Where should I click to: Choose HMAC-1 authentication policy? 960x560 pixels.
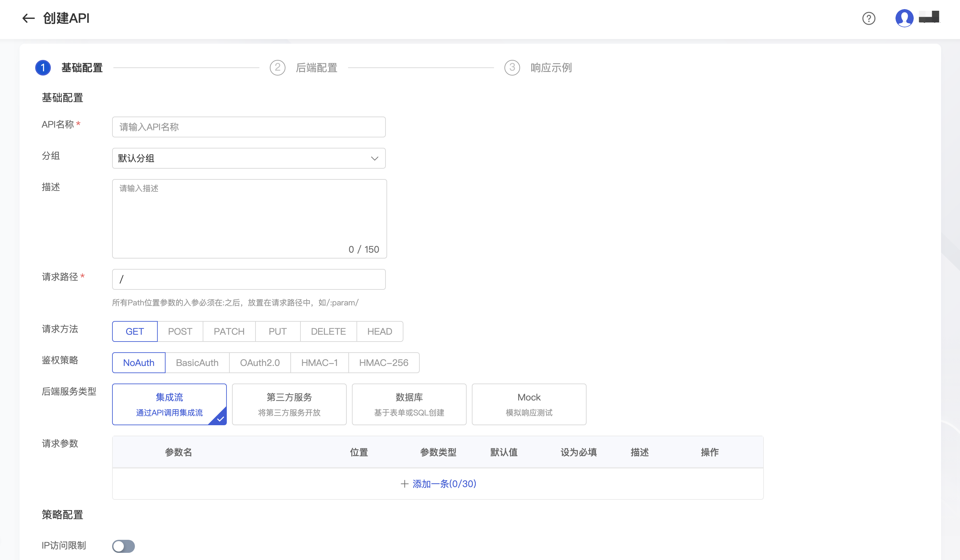pyautogui.click(x=320, y=362)
